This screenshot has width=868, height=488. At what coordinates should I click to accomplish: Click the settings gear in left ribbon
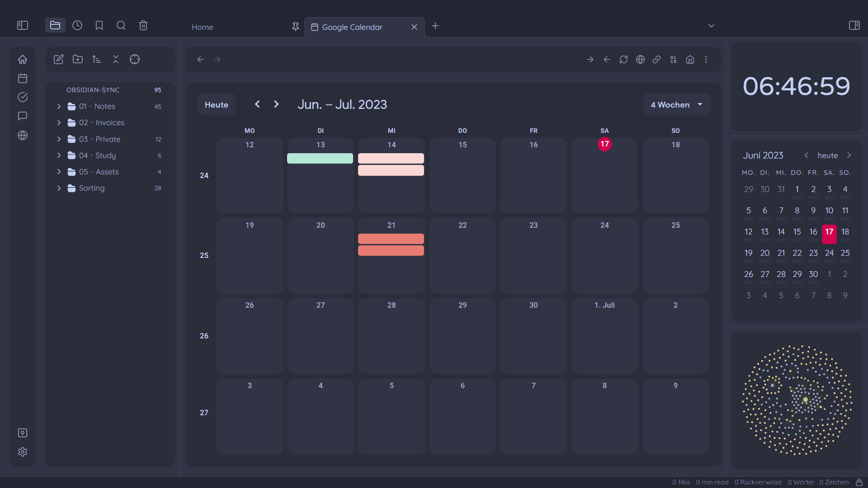coord(23,452)
